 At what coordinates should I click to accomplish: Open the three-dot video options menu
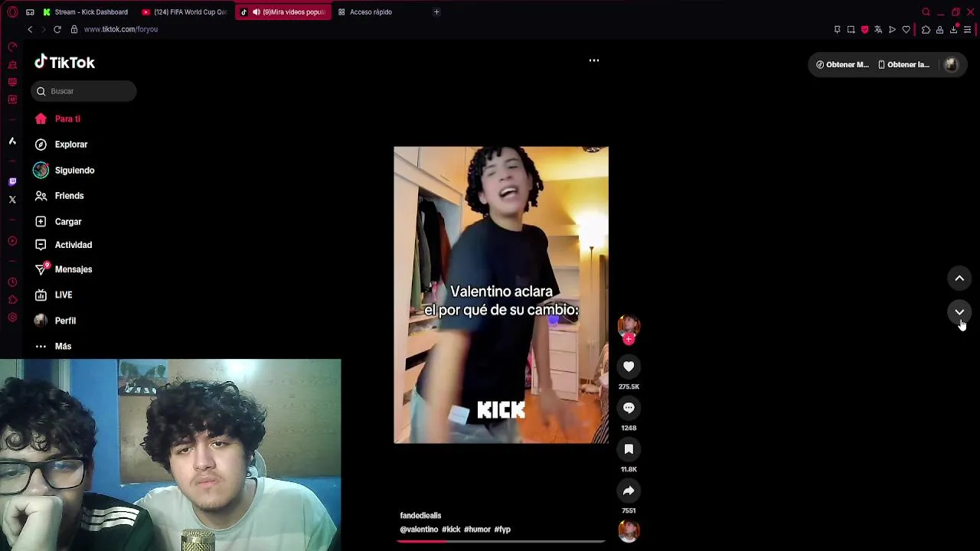[594, 60]
